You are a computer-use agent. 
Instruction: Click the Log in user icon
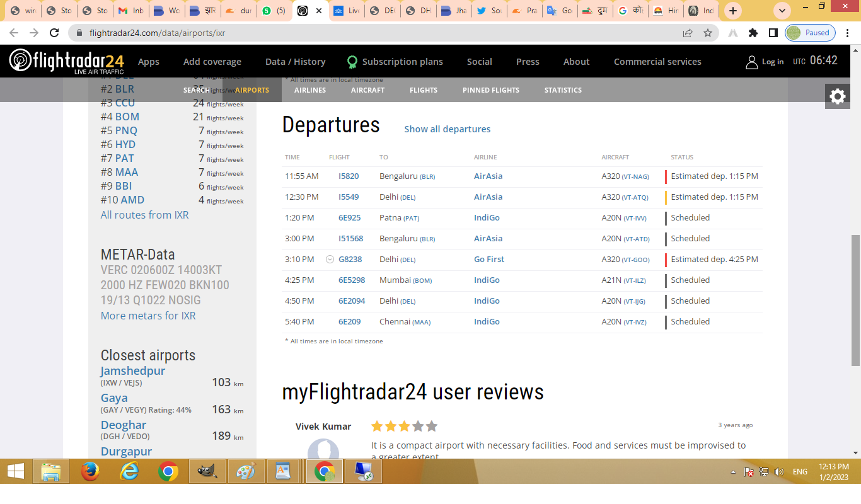point(751,62)
